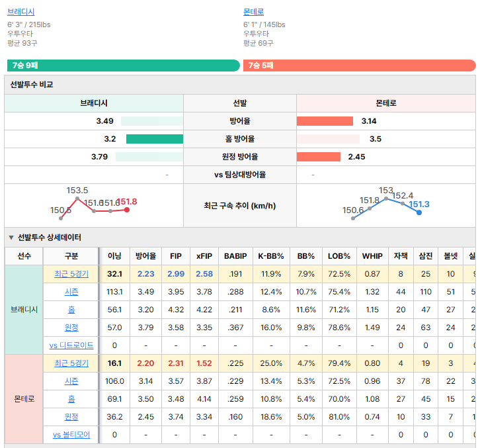The height and width of the screenshot is (448, 480).
Task: Click the blue 2.23 방어율 value
Action: coord(145,274)
